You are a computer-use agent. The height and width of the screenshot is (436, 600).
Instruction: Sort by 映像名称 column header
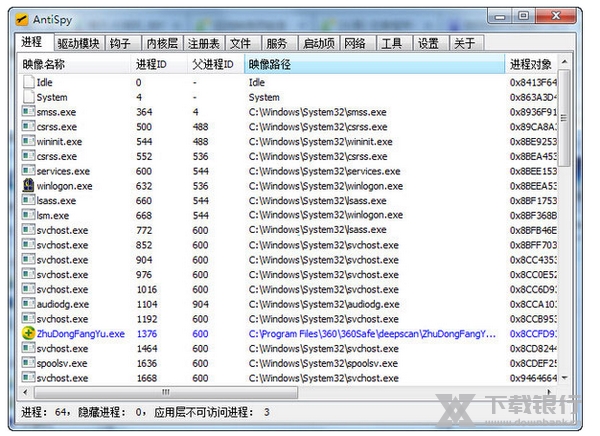(x=74, y=64)
